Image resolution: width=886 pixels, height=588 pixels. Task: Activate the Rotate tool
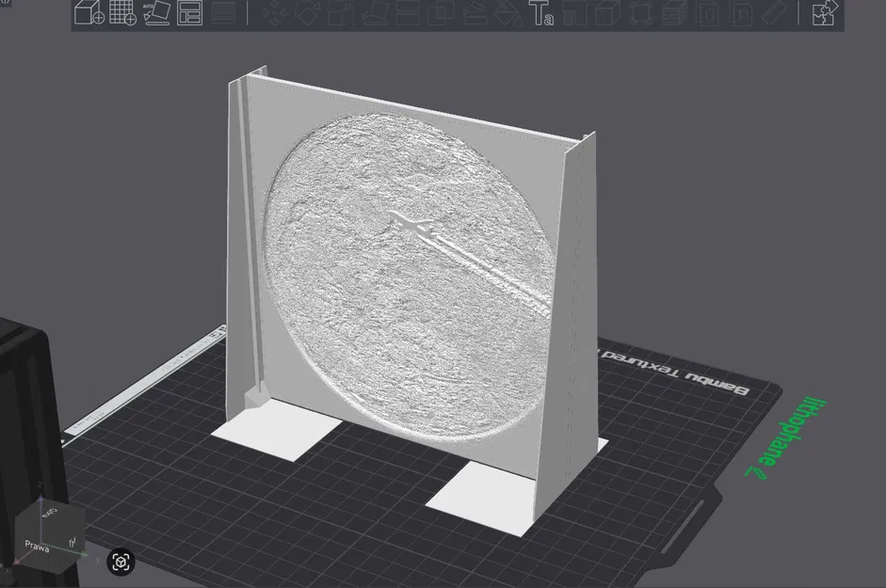pos(309,13)
